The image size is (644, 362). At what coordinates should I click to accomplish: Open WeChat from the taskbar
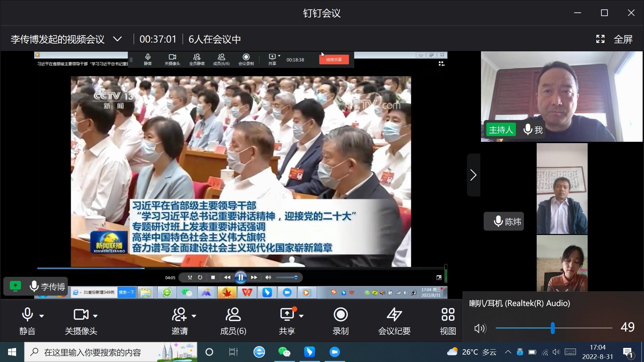[284, 352]
